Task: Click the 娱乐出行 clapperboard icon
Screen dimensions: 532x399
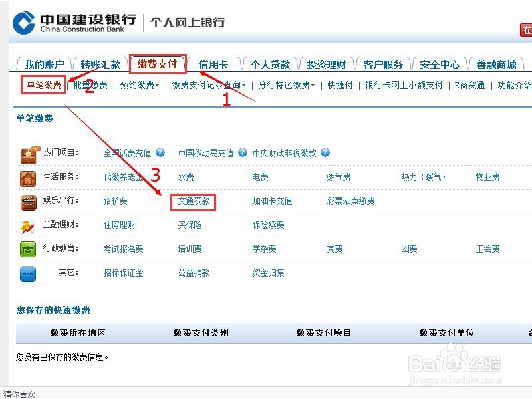Action: tap(27, 201)
